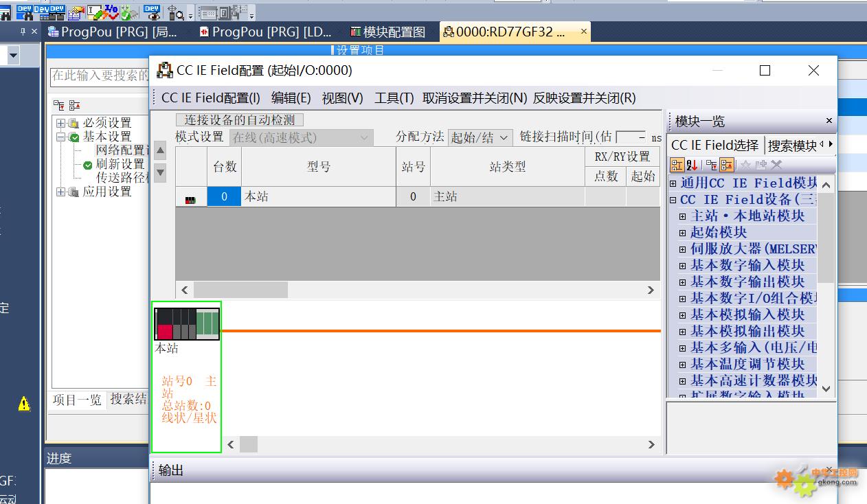
Task: Click the station icon in table row 0
Action: [x=190, y=200]
